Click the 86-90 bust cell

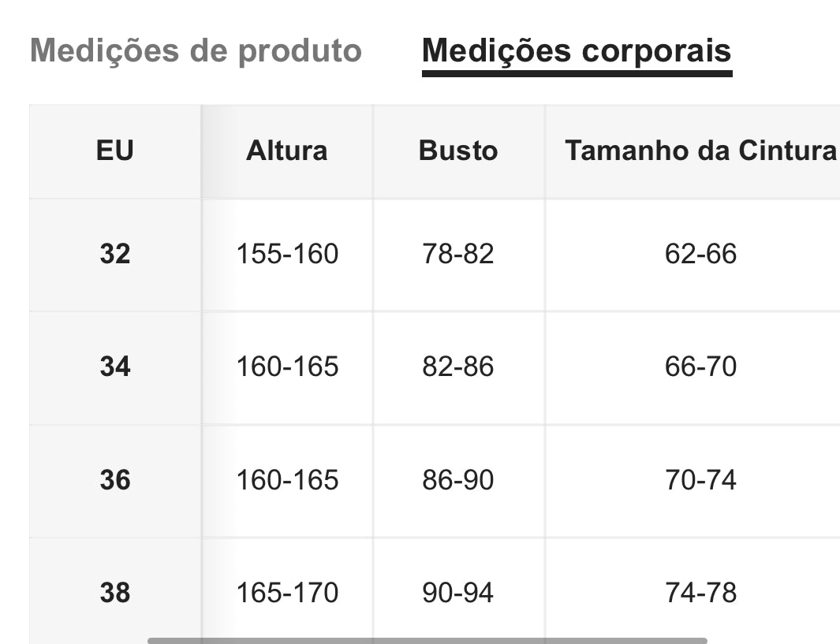[458, 480]
